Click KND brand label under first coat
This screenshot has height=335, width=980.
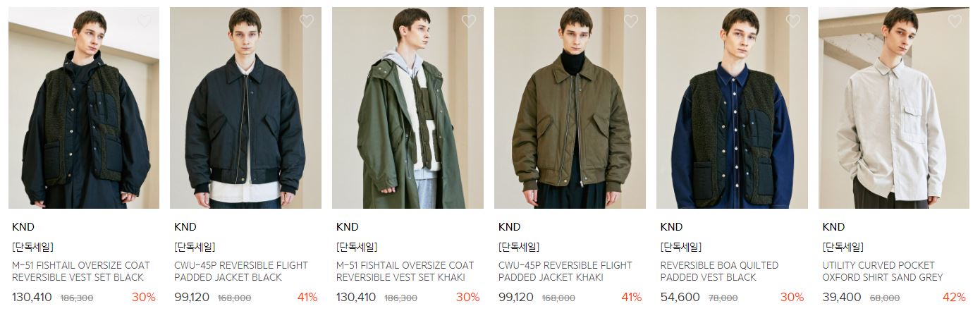23,227
